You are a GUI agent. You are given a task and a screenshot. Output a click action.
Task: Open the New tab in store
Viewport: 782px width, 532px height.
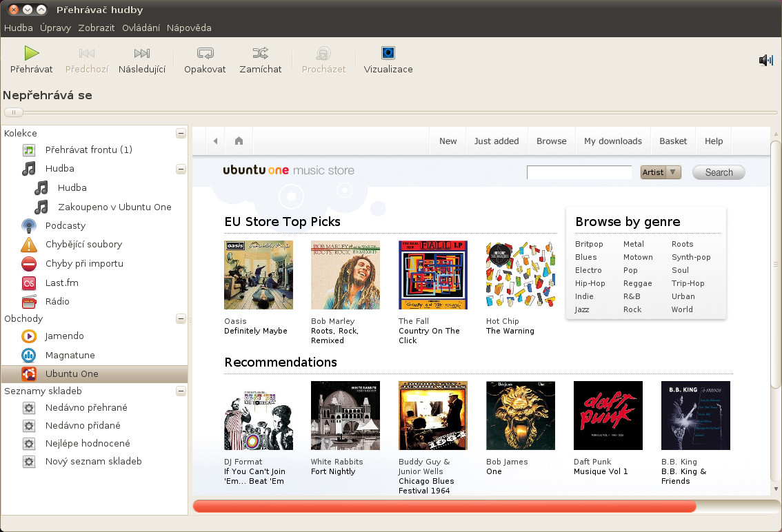[448, 141]
